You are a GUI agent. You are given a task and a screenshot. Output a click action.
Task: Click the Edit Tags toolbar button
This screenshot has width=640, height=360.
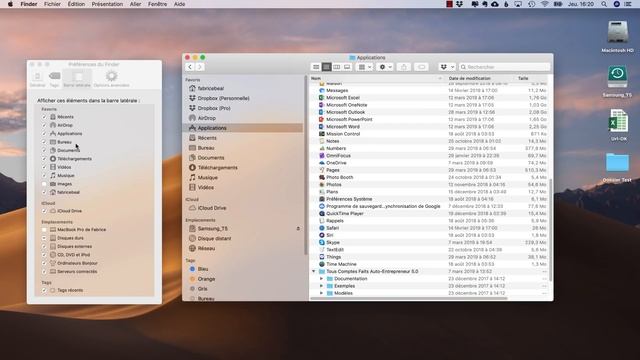point(422,67)
